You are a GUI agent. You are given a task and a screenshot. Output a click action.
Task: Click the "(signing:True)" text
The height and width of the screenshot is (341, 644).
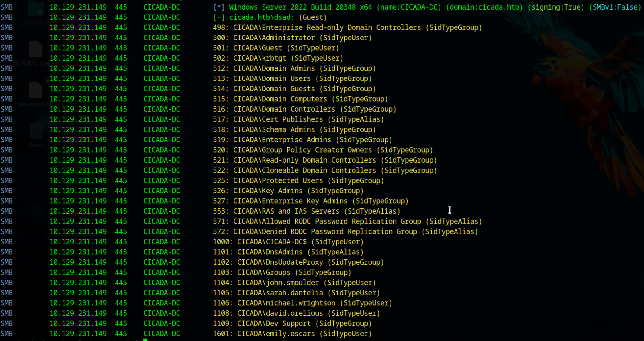(x=556, y=7)
